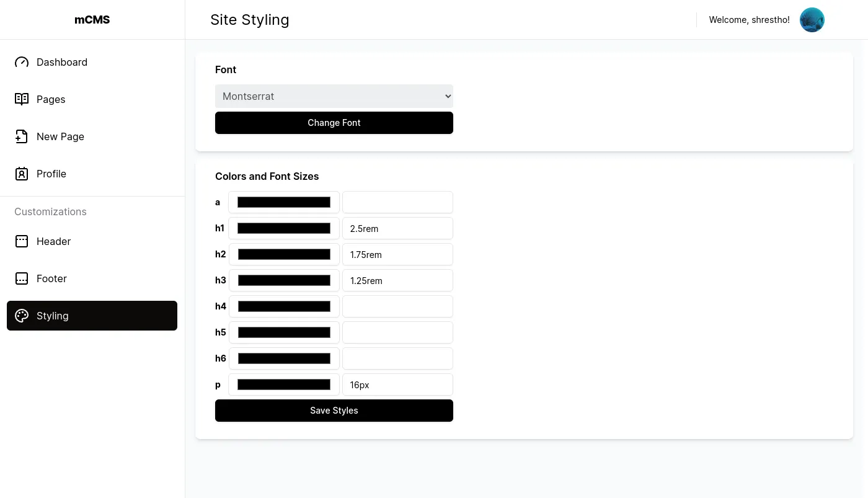Screen dimensions: 868x498
Task: Click the Styling palette icon
Action: click(x=22, y=316)
